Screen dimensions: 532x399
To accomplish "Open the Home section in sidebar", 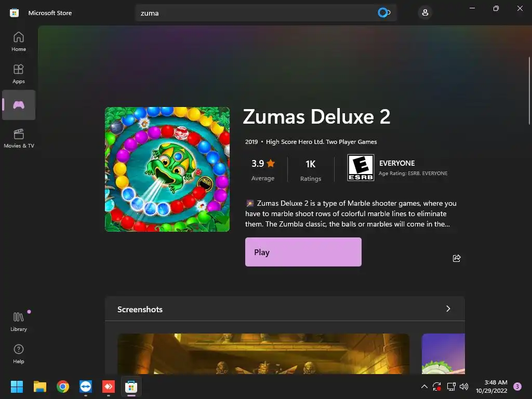I will click(19, 42).
